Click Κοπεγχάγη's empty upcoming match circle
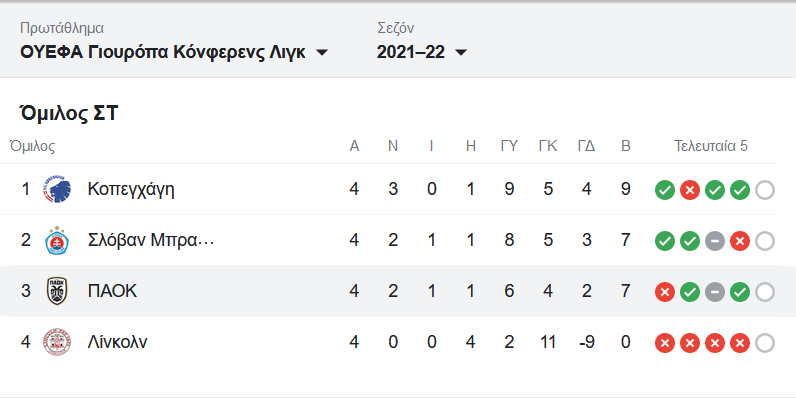The image size is (796, 402). coord(766,190)
